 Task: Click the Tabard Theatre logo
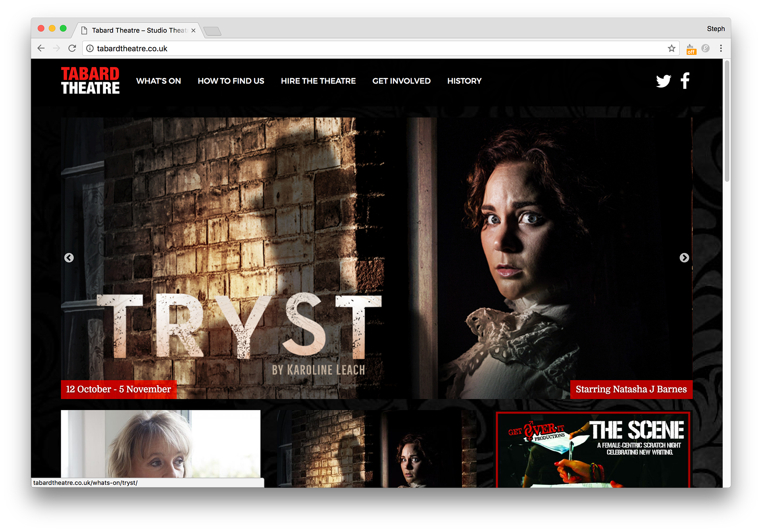(90, 81)
